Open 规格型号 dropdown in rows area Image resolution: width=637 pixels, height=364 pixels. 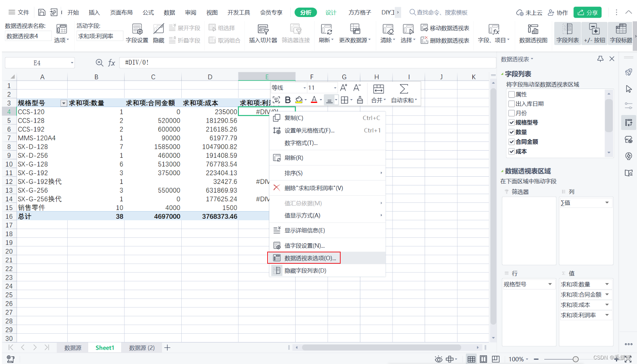[550, 284]
